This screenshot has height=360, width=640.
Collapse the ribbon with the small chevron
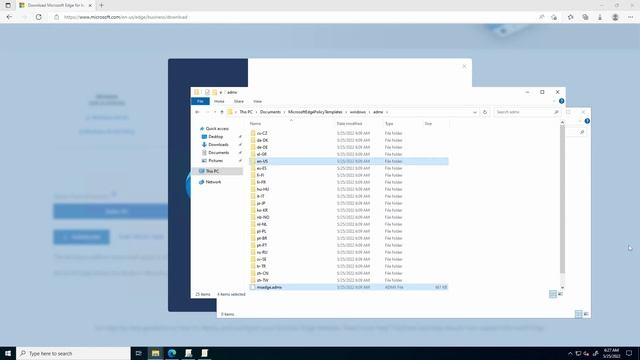point(554,101)
